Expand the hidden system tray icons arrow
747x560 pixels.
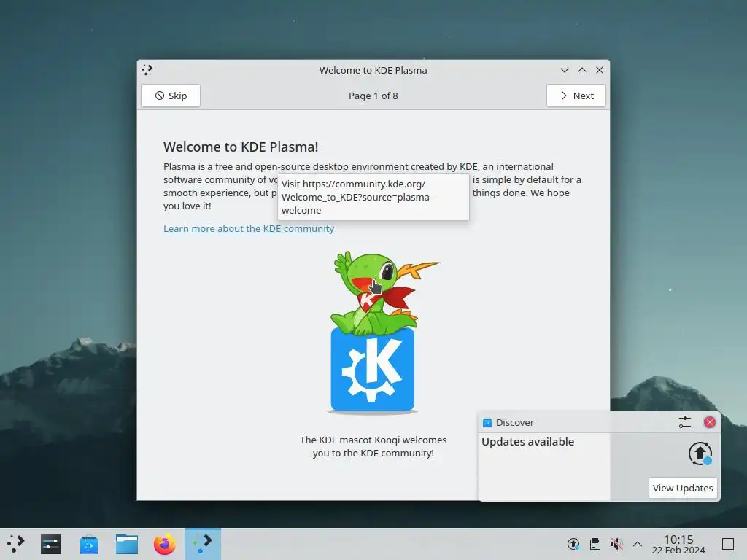coord(638,544)
